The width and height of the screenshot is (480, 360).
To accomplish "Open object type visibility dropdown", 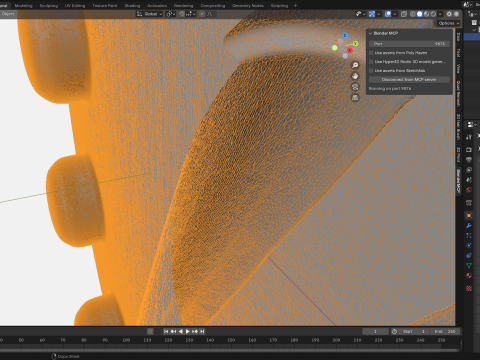I will pyautogui.click(x=360, y=14).
